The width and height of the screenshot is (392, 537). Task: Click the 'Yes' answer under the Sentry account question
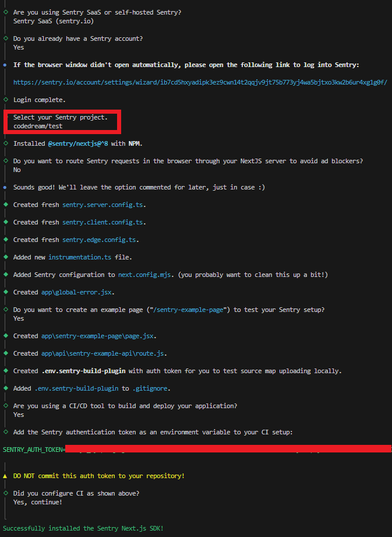click(x=19, y=47)
